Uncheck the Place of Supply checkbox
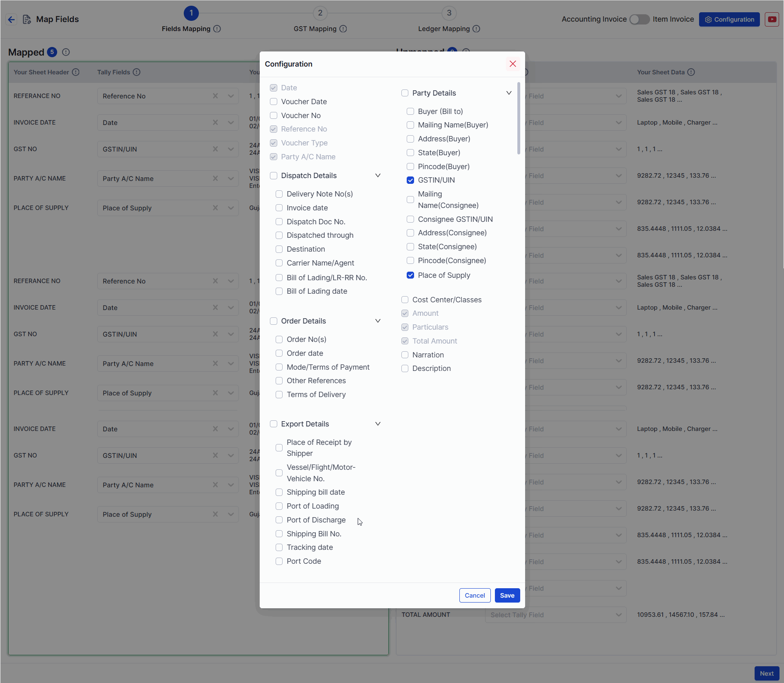The height and width of the screenshot is (683, 784). tap(410, 275)
